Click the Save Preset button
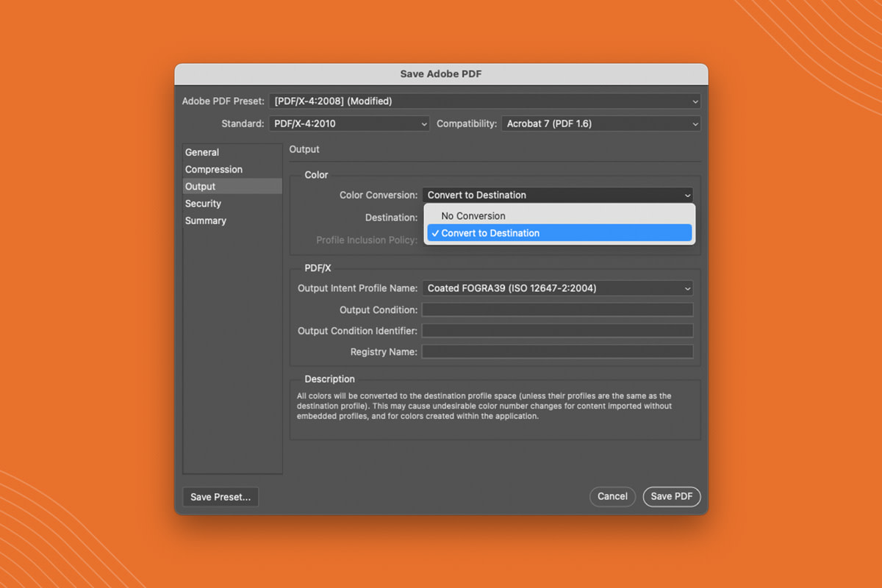Screen dimensions: 882x588 [x=220, y=497]
